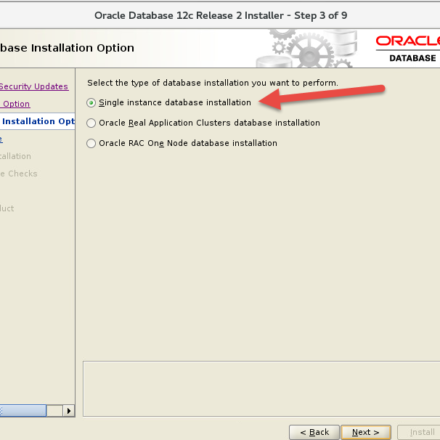This screenshot has height=440, width=440.
Task: Click the red annotation arrow
Action: coord(322,97)
